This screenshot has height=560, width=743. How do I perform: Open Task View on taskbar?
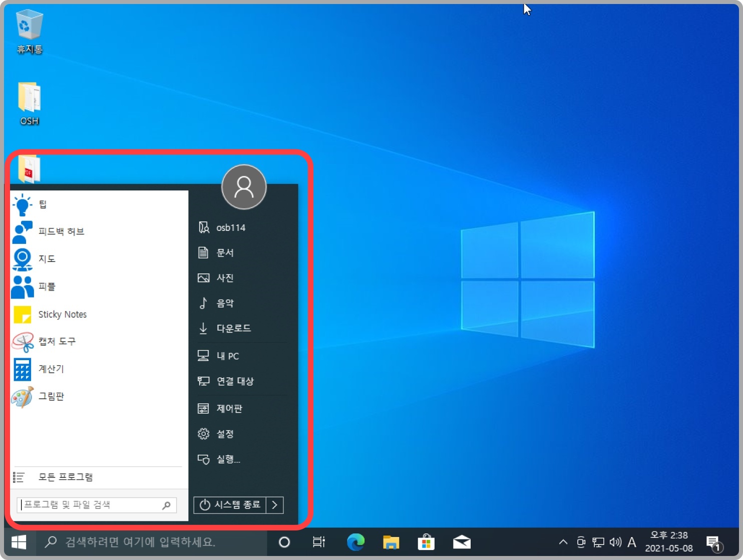[319, 542]
